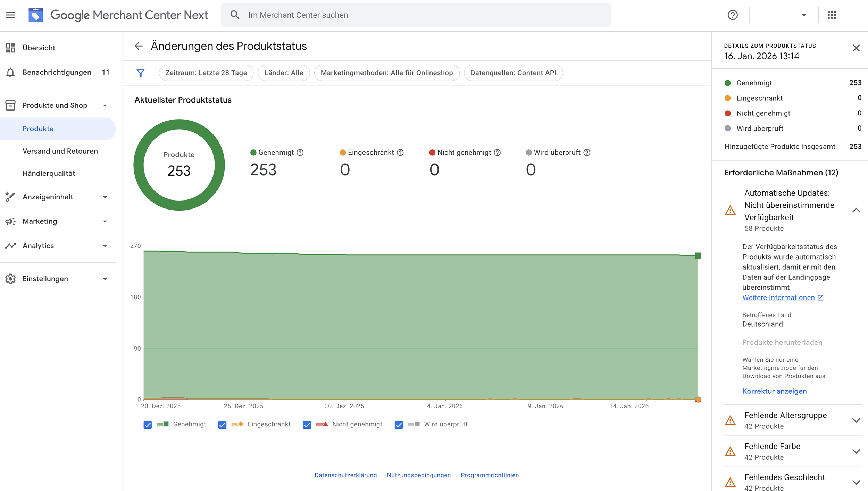Click the Benachrichtigungen bell icon
868x491 pixels.
point(10,72)
